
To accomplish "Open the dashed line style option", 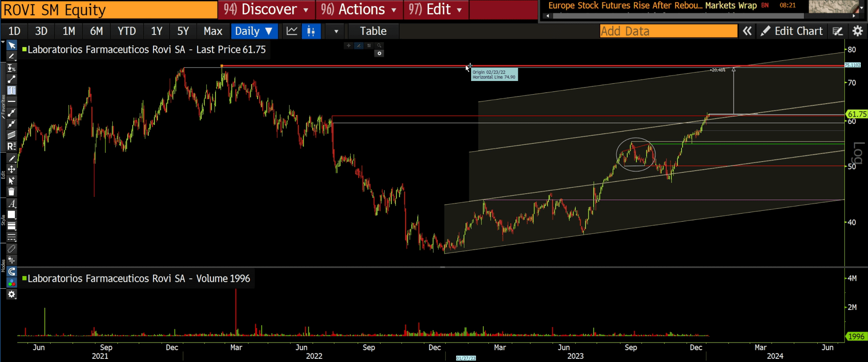I will tap(12, 237).
